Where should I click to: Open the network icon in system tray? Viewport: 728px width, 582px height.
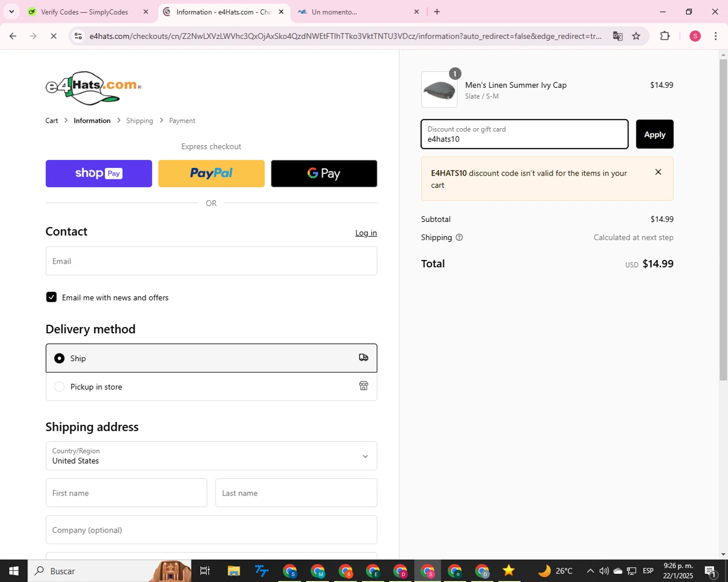pyautogui.click(x=631, y=571)
